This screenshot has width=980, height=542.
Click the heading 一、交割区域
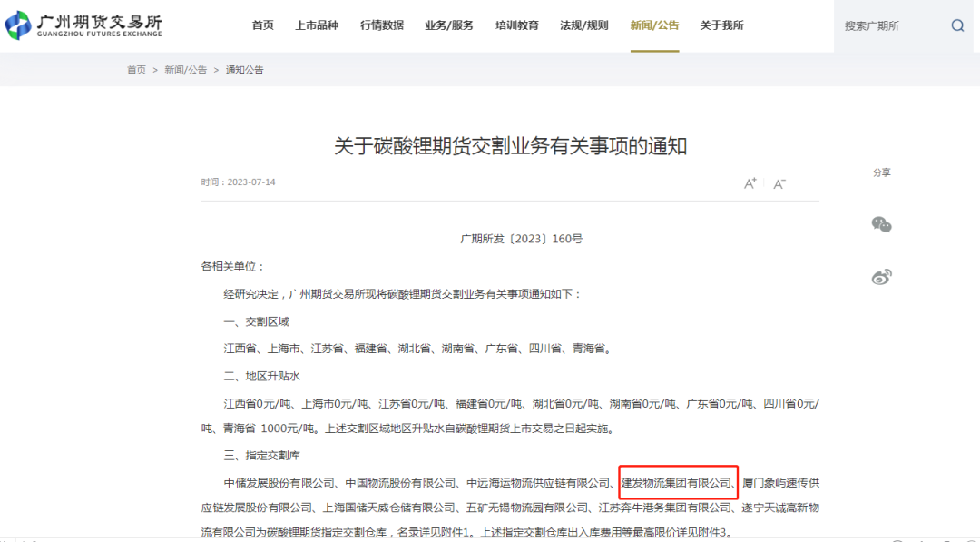point(256,322)
